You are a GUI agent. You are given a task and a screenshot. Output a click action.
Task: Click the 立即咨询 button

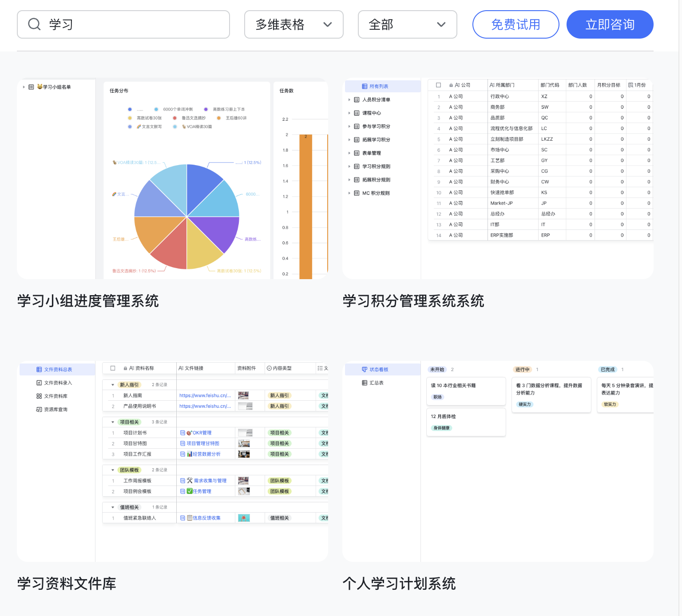610,24
